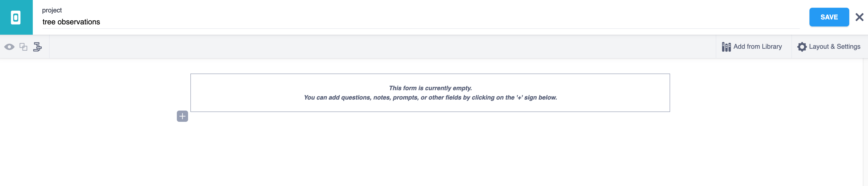
Task: Expand the Layout & Settings panel
Action: pos(834,47)
